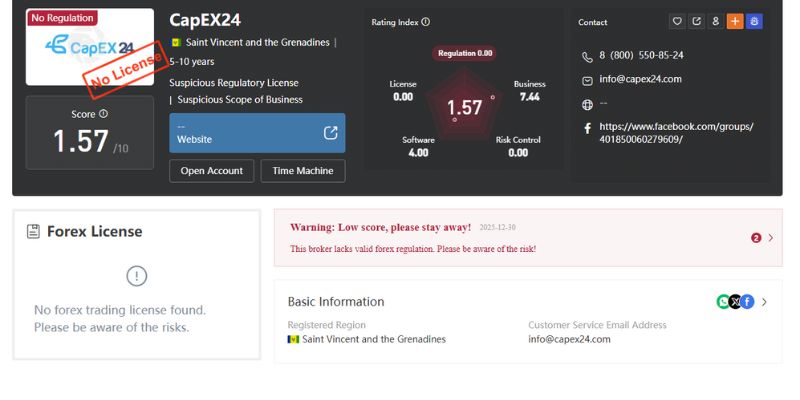The height and width of the screenshot is (400, 800).
Task: Click the Business 7.44 rating value
Action: click(530, 96)
